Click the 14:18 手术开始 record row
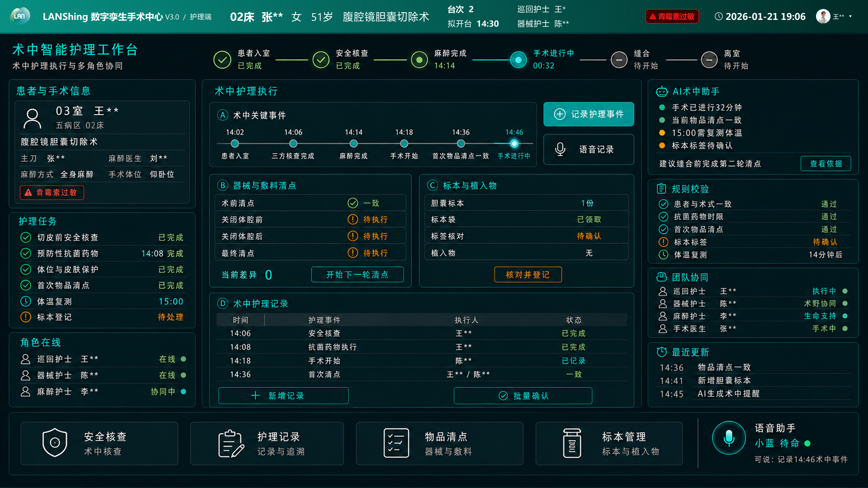 (421, 361)
